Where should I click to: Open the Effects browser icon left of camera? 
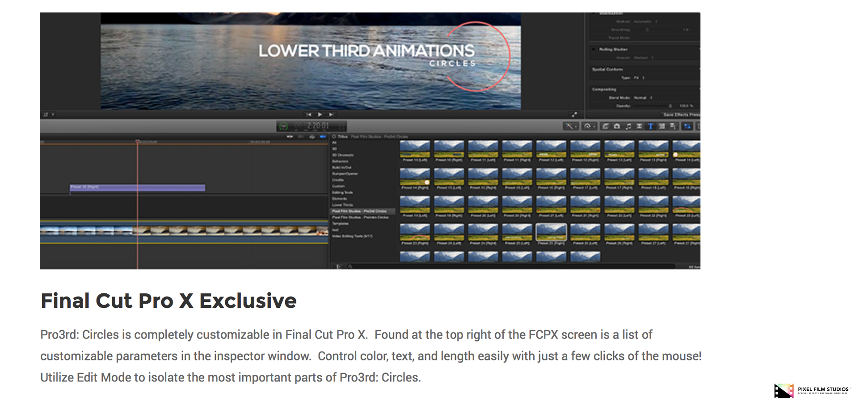pos(605,126)
